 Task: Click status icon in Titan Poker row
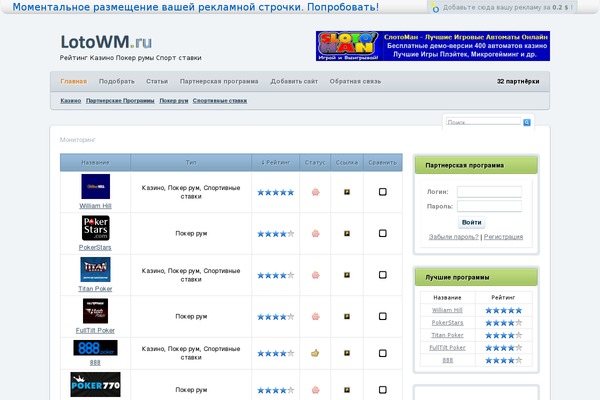click(x=315, y=275)
